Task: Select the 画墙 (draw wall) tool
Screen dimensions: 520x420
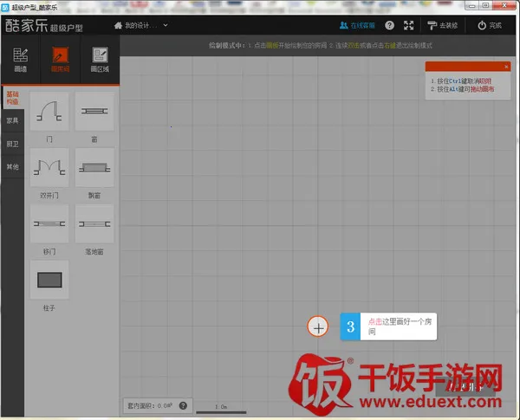Action: click(x=21, y=59)
